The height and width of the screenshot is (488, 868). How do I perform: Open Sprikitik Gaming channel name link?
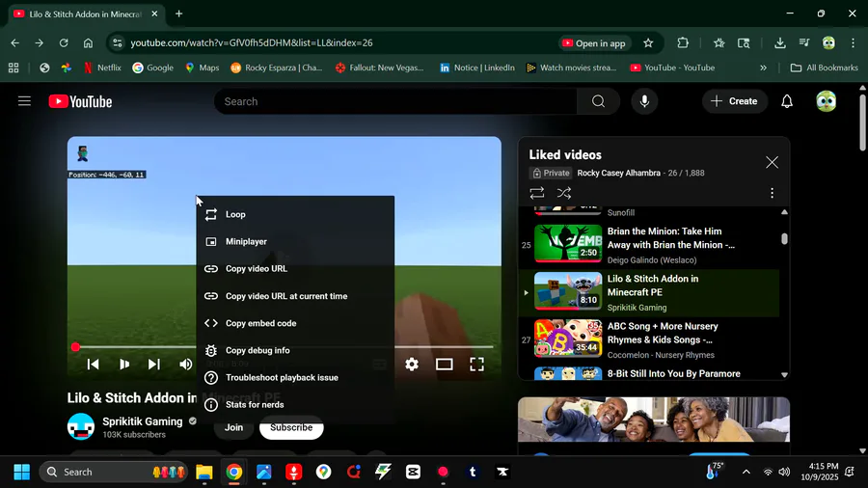coord(143,421)
